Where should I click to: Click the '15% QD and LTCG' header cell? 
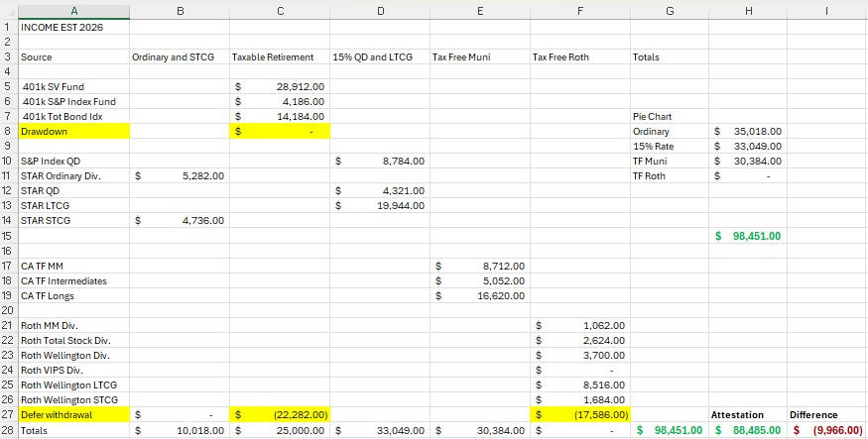click(380, 56)
